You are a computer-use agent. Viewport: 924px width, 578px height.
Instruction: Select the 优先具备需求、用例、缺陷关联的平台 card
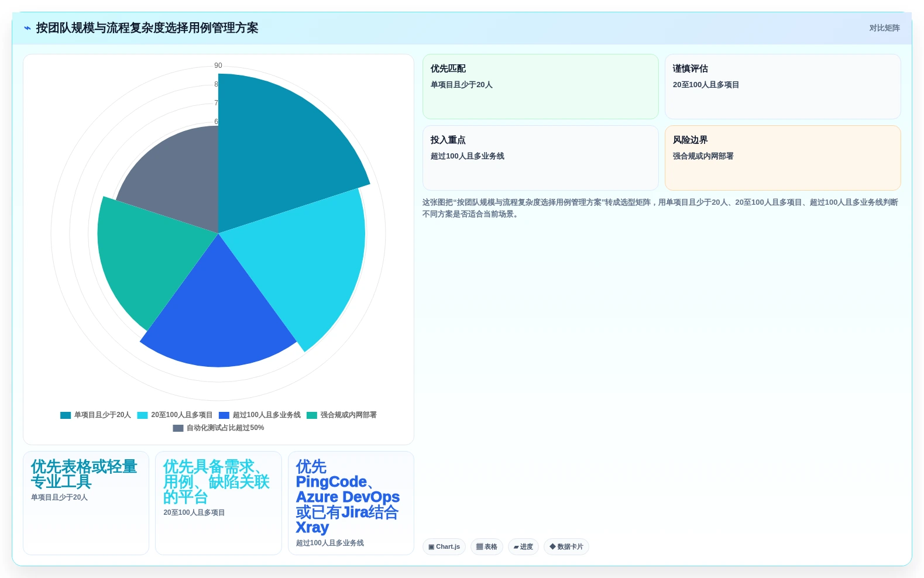[x=218, y=503]
